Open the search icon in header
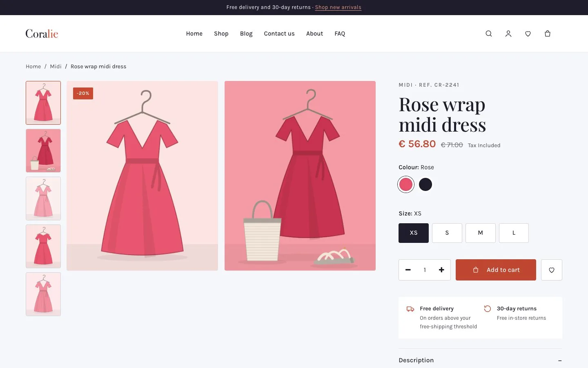 coord(489,34)
